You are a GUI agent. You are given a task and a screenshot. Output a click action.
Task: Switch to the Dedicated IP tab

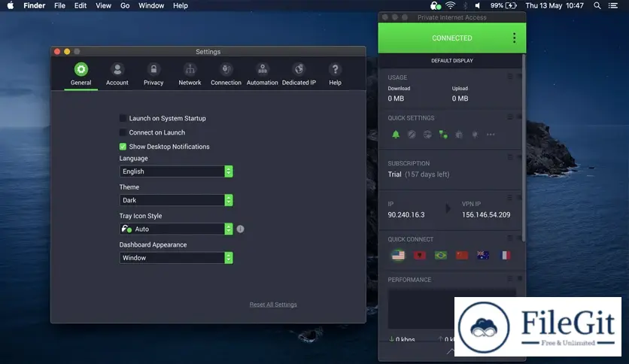(x=299, y=74)
